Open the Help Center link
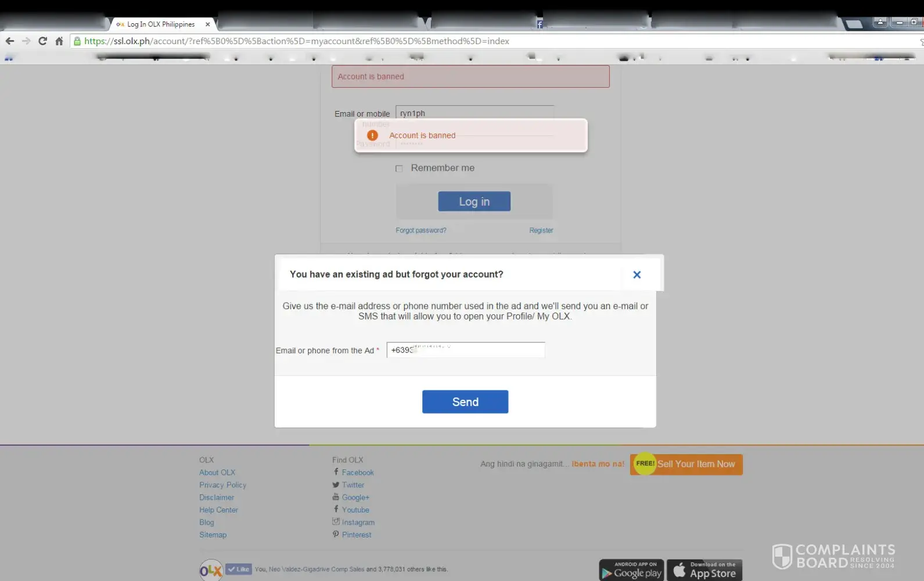 [x=218, y=510]
